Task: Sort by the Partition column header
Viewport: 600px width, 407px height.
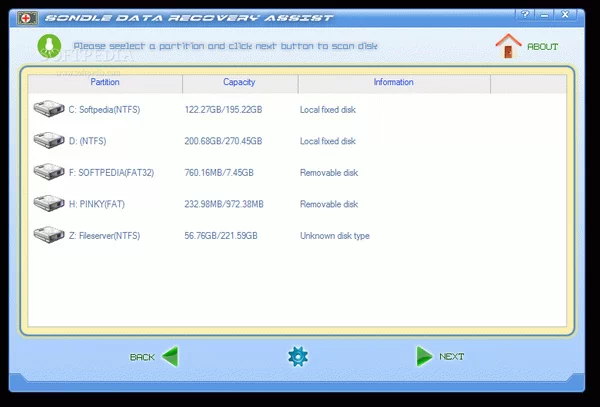Action: coord(105,82)
